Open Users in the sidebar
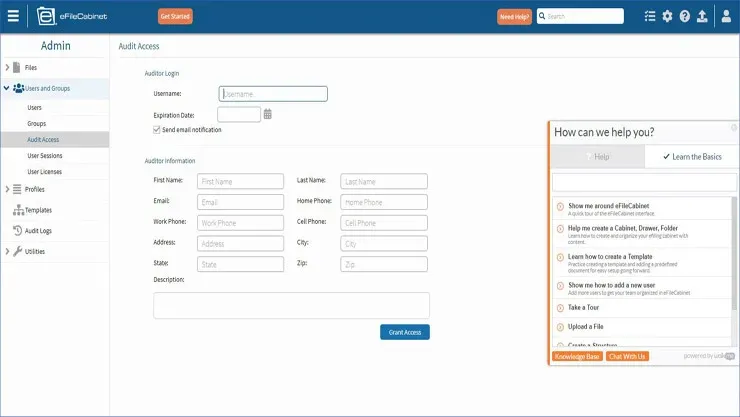 point(34,108)
